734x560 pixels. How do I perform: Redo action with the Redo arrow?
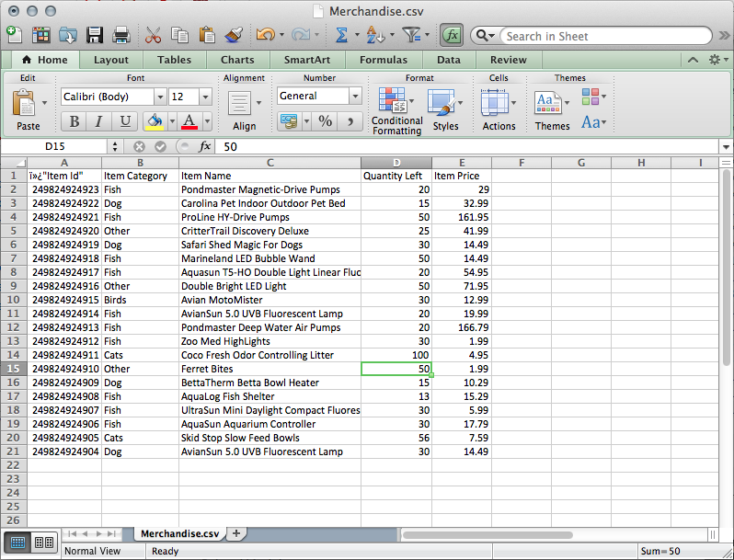301,35
